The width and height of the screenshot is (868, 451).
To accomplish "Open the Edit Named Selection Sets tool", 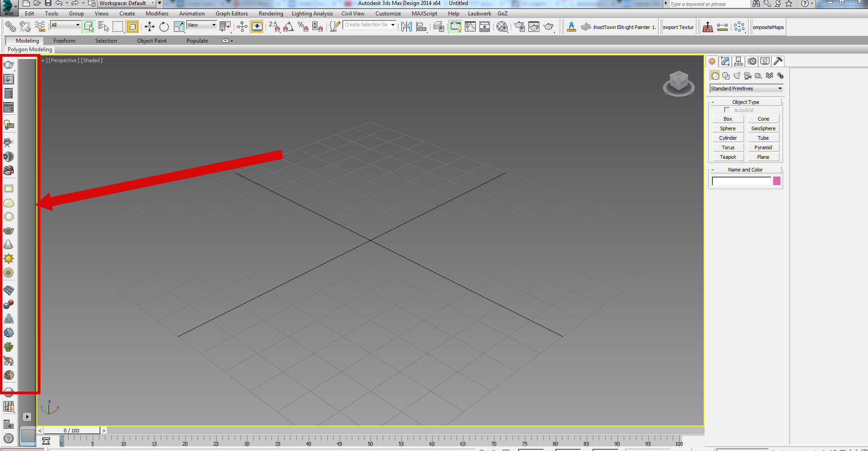I will [x=335, y=27].
